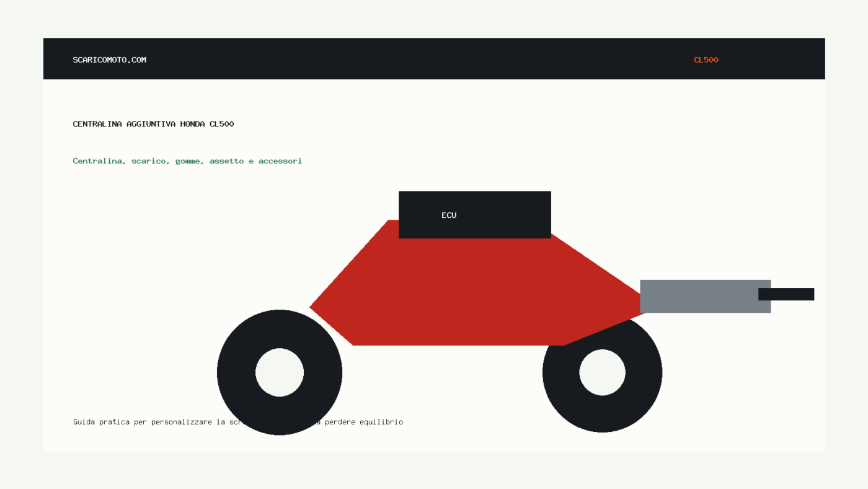Click the green subtitle about centralina, scarico, gomme

(187, 161)
